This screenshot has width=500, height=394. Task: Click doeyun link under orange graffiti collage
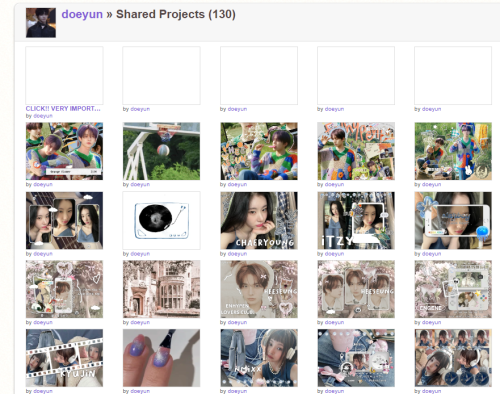tap(334, 184)
